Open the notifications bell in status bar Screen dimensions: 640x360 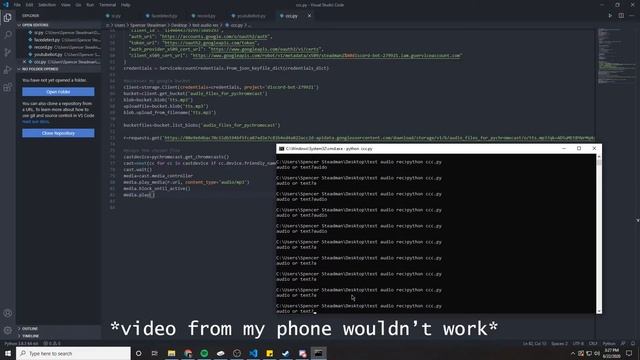633,344
